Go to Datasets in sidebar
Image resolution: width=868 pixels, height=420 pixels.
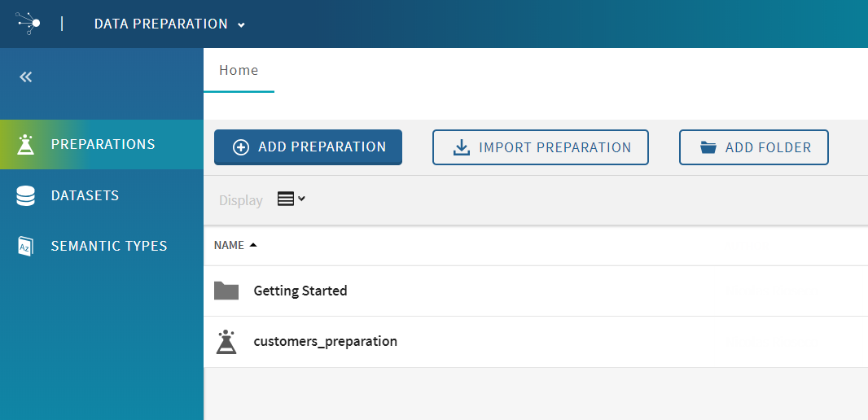click(85, 196)
